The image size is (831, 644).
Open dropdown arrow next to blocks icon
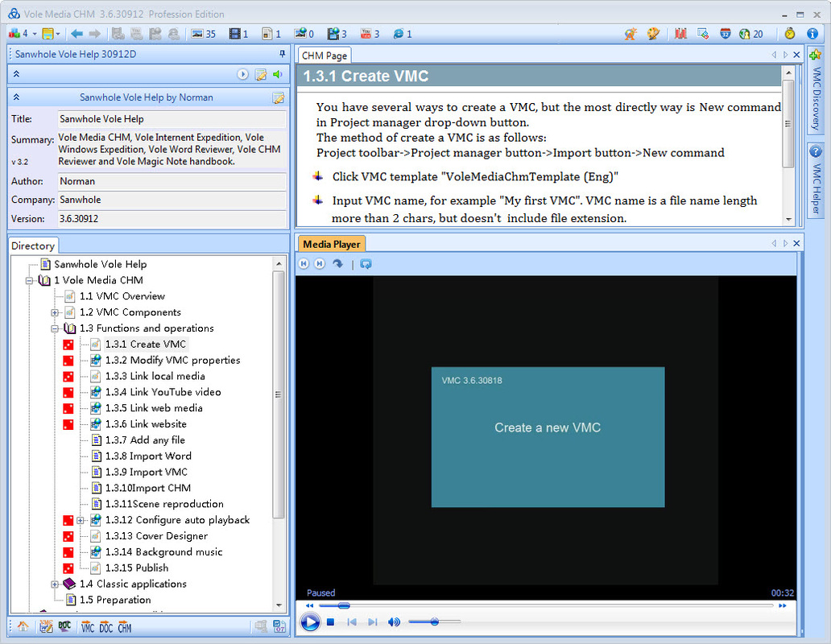[35, 34]
